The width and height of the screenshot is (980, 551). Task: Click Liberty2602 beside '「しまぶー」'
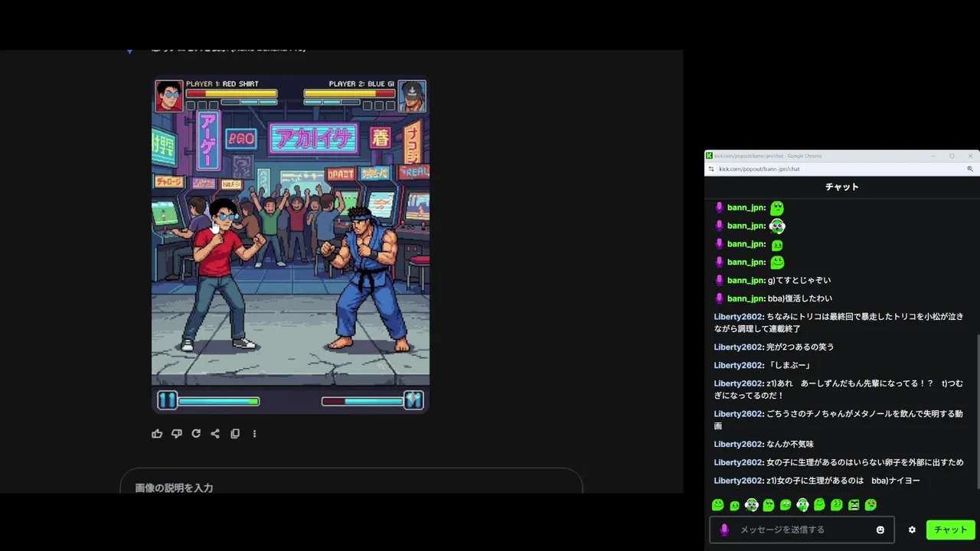pos(739,366)
